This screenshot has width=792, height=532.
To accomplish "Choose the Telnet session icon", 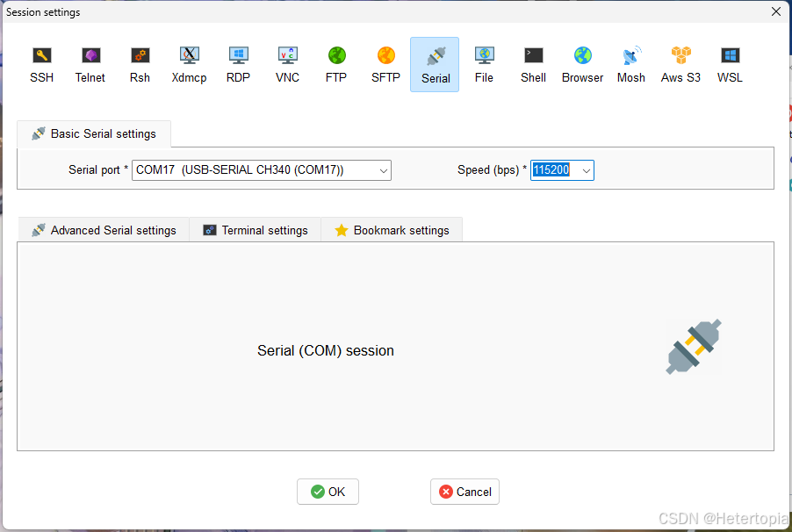I will click(x=90, y=65).
